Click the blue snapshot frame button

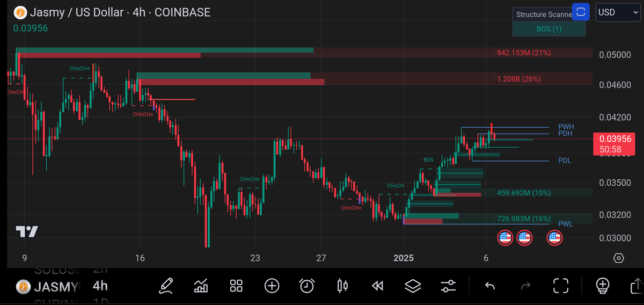[580, 12]
